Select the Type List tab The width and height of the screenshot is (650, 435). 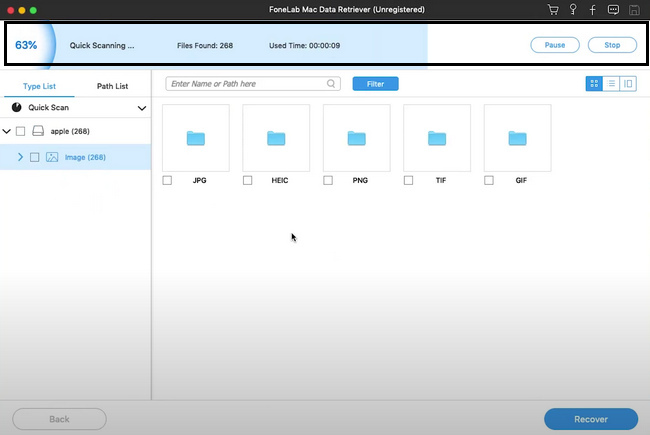[39, 86]
